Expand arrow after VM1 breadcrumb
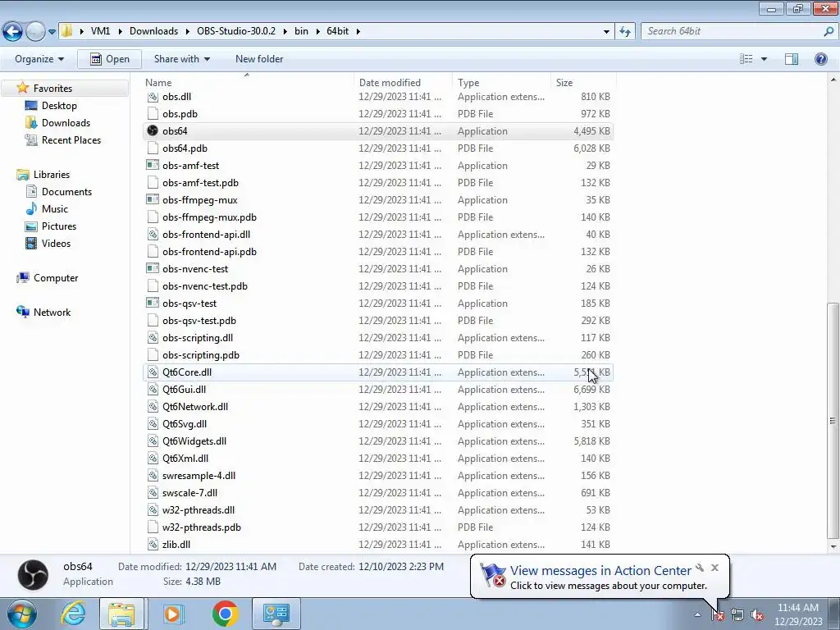This screenshot has height=630, width=840. click(x=120, y=31)
